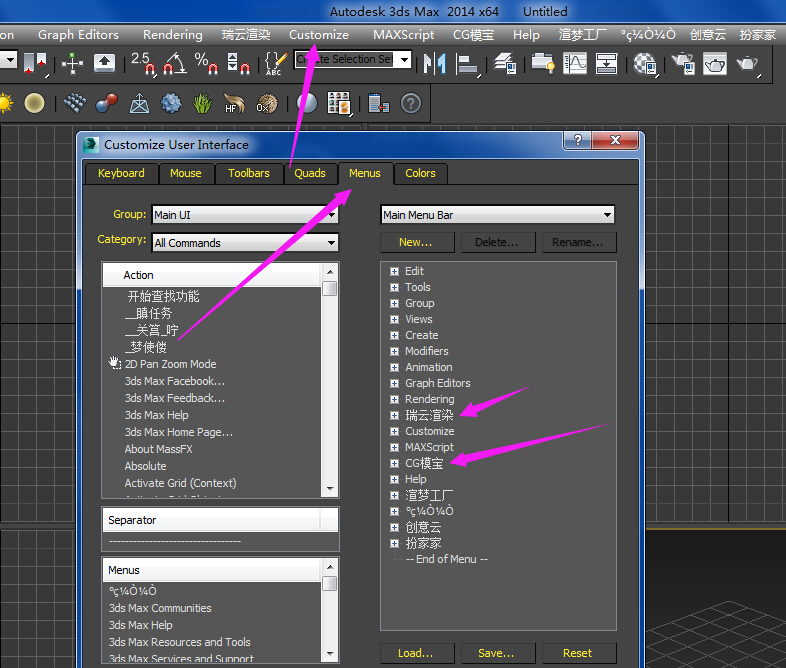Toggle the Percent Snap icon
This screenshot has width=786, height=668.
point(206,63)
